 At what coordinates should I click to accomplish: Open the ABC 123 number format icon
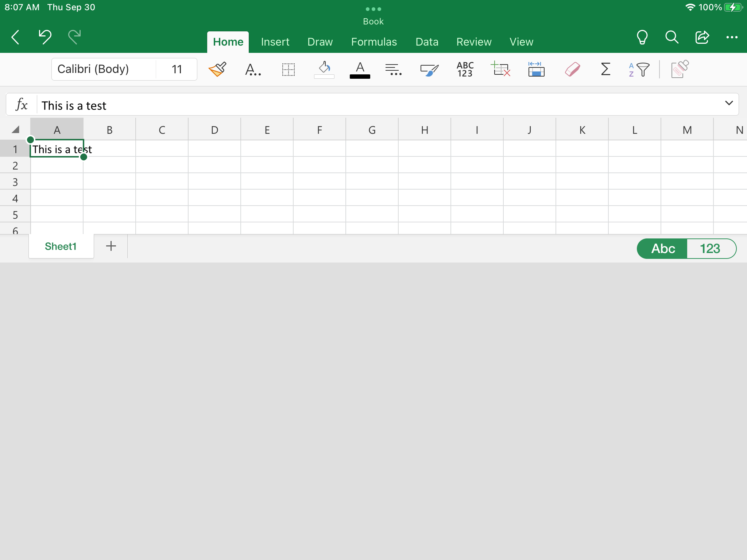[465, 69]
